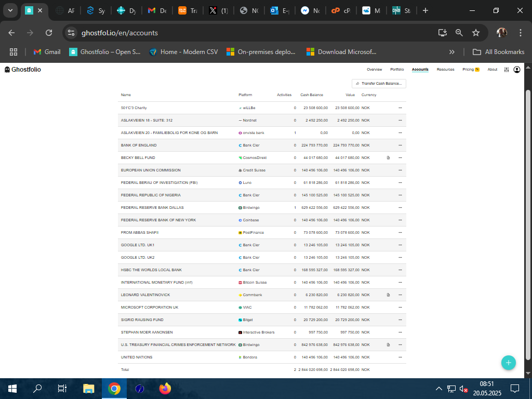This screenshot has width=532, height=399.
Task: Open the Ghostfolio – Open S... bookmark
Action: click(105, 52)
